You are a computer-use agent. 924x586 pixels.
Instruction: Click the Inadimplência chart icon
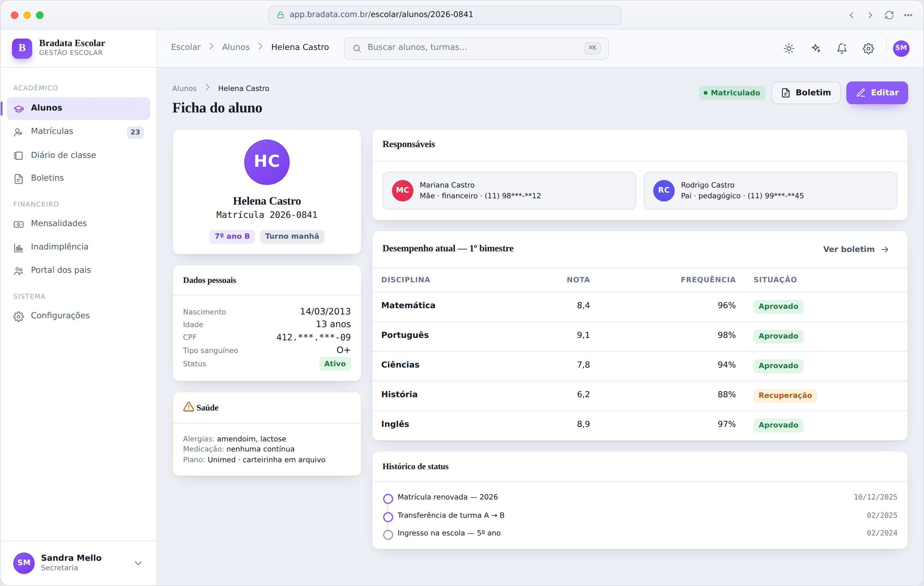click(18, 248)
